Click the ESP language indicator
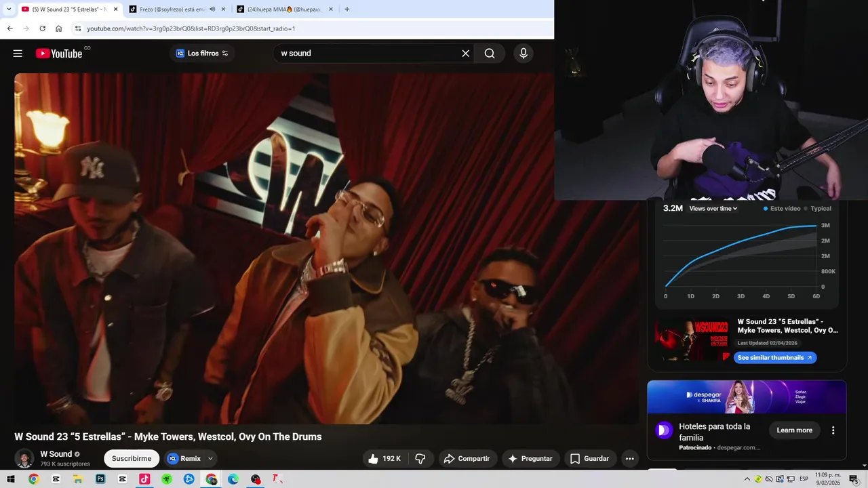The height and width of the screenshot is (488, 868). [x=804, y=479]
